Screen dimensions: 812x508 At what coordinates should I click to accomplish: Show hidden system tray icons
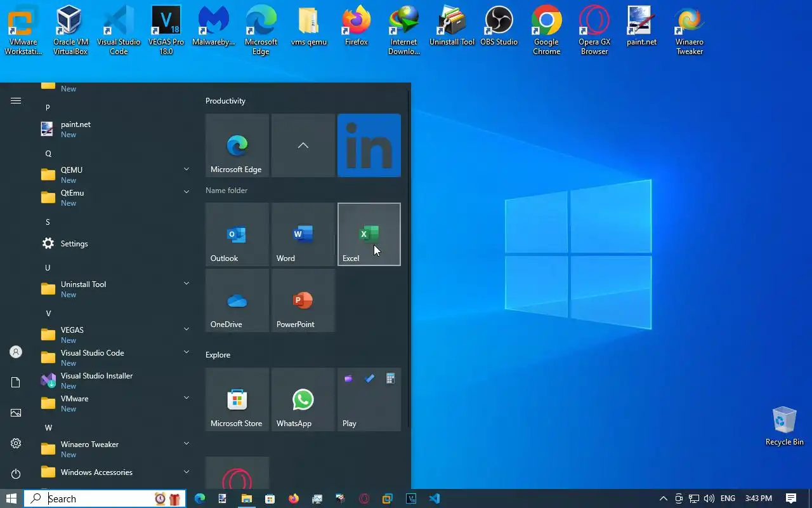tap(663, 498)
